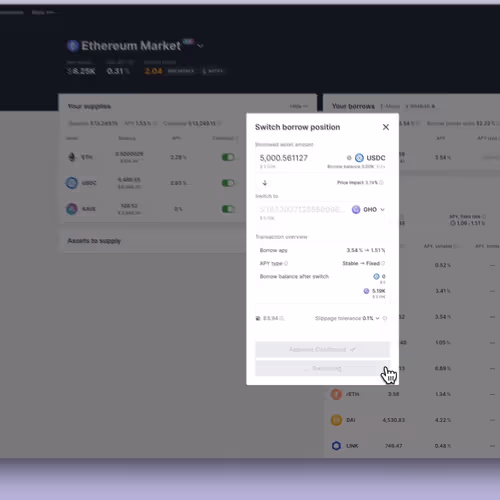Click the Approve Confirmed button

(322, 349)
